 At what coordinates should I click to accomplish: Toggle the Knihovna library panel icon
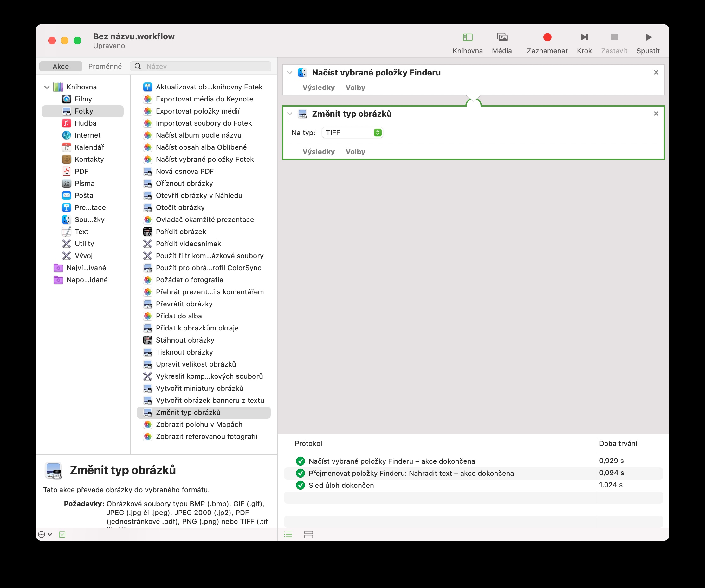[467, 37]
